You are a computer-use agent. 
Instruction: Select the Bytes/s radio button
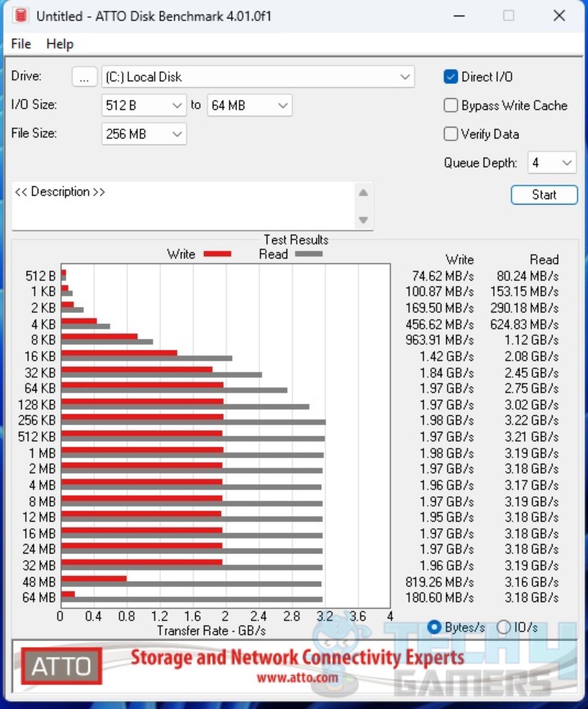pyautogui.click(x=434, y=627)
